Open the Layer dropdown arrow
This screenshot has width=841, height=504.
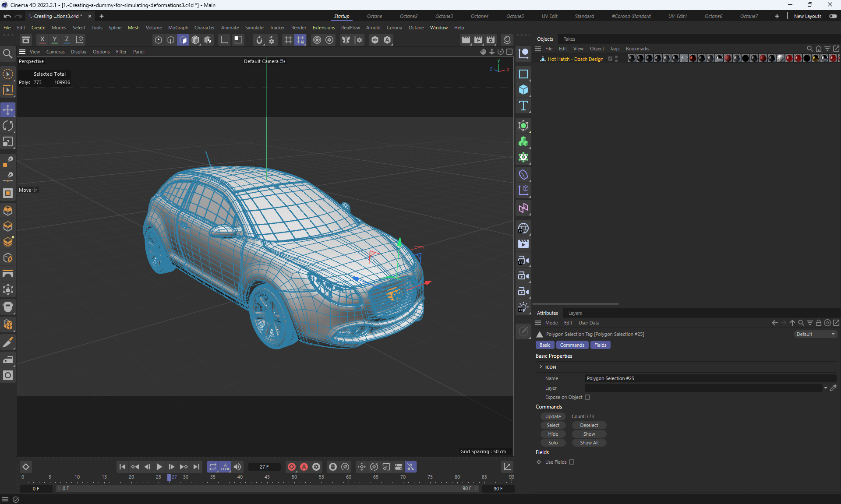[x=825, y=388]
